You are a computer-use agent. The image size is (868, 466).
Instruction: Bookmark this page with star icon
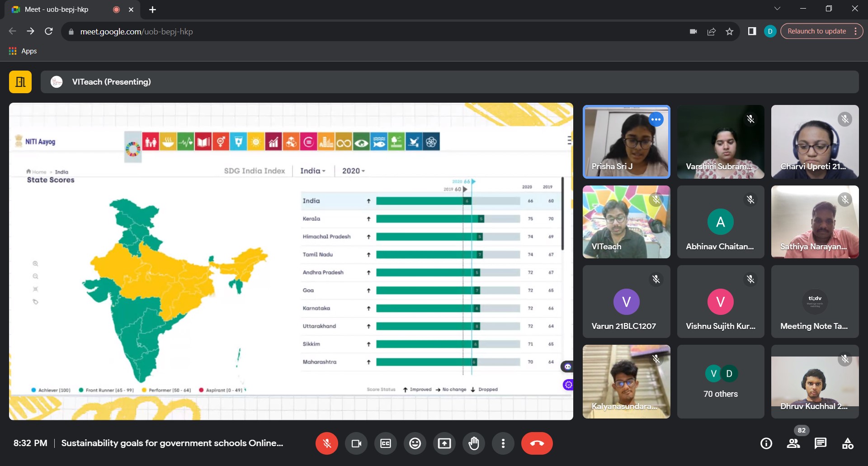point(729,31)
